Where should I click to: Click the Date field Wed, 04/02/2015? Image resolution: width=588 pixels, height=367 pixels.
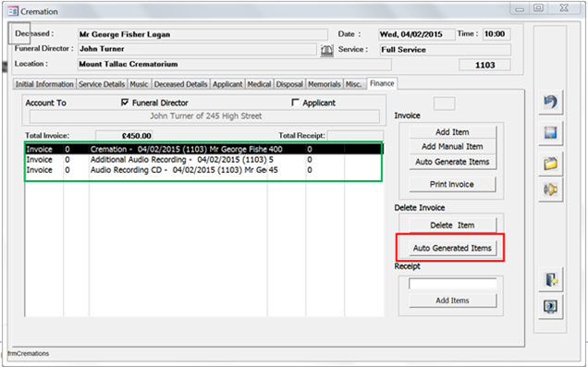(416, 34)
